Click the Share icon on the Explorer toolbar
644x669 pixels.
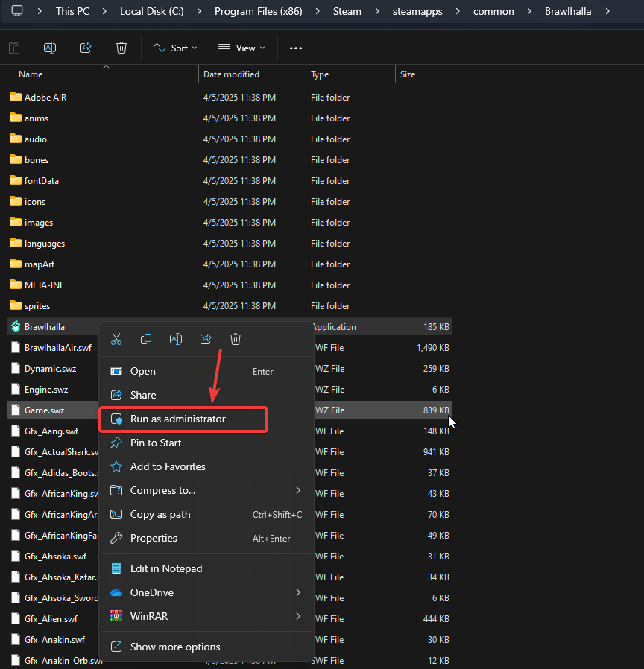point(85,47)
